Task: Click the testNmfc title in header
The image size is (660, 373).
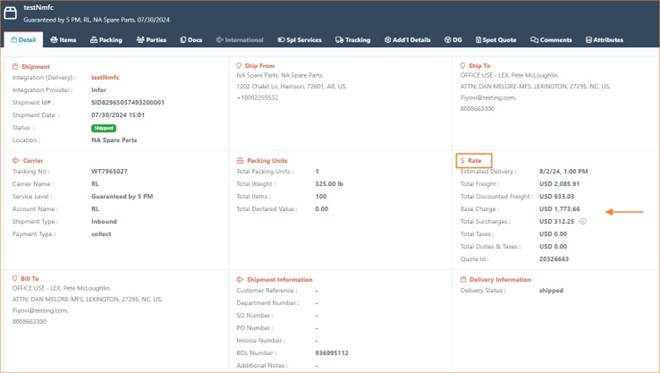Action: click(38, 8)
